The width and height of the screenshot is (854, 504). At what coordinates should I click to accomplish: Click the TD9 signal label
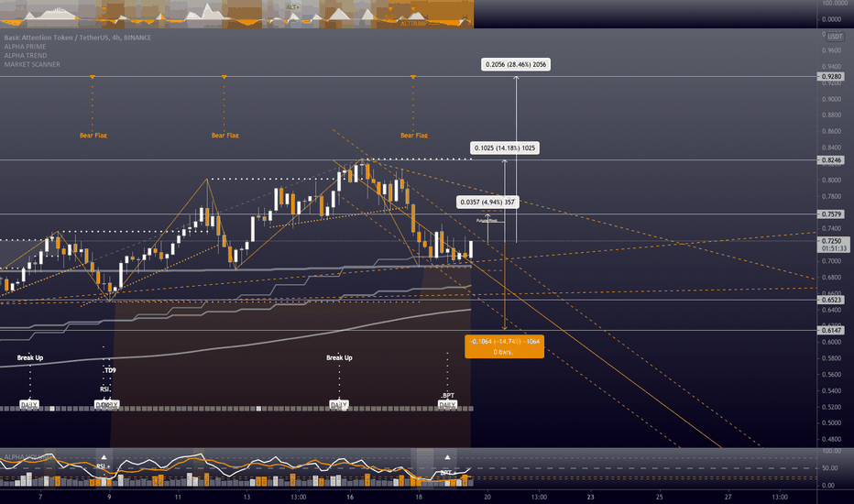click(x=110, y=370)
